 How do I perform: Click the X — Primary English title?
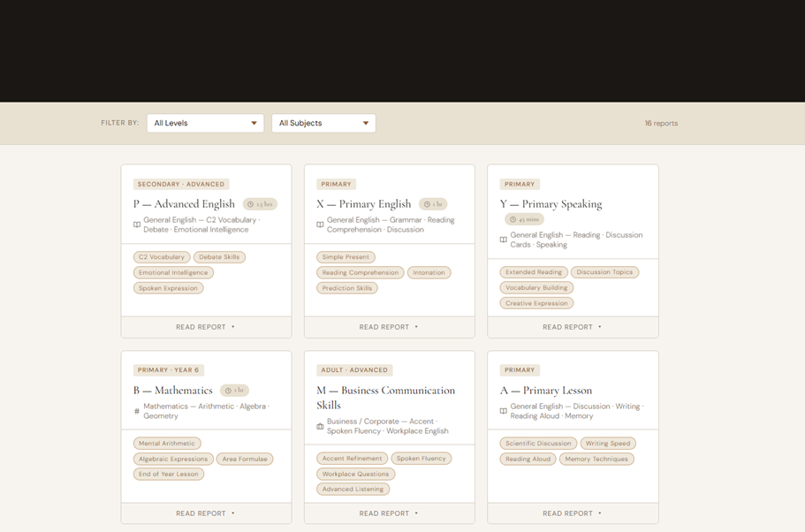364,204
